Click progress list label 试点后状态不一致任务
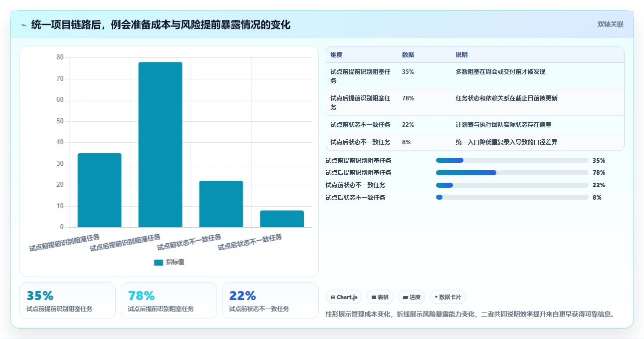 355,198
